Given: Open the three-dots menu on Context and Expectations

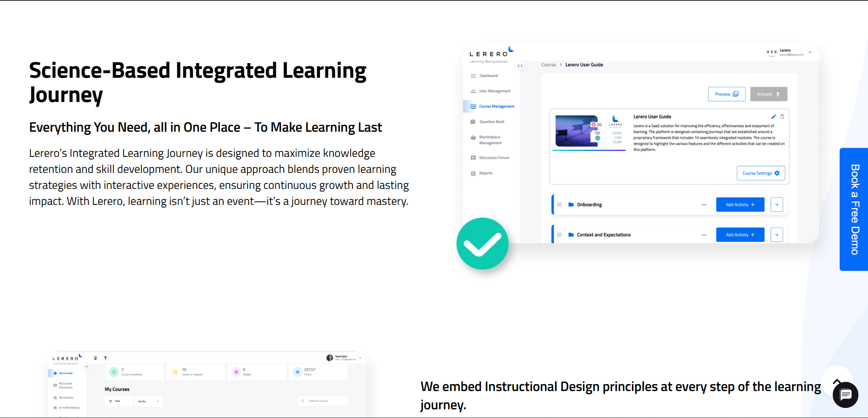Looking at the screenshot, I should [704, 235].
